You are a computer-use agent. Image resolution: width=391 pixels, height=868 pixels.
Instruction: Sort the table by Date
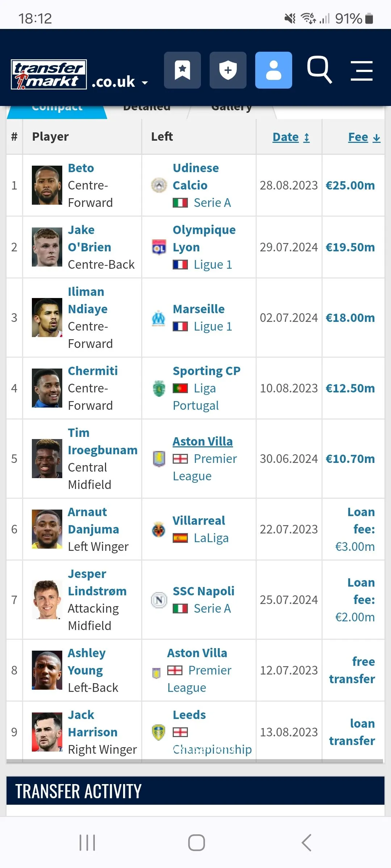[291, 137]
